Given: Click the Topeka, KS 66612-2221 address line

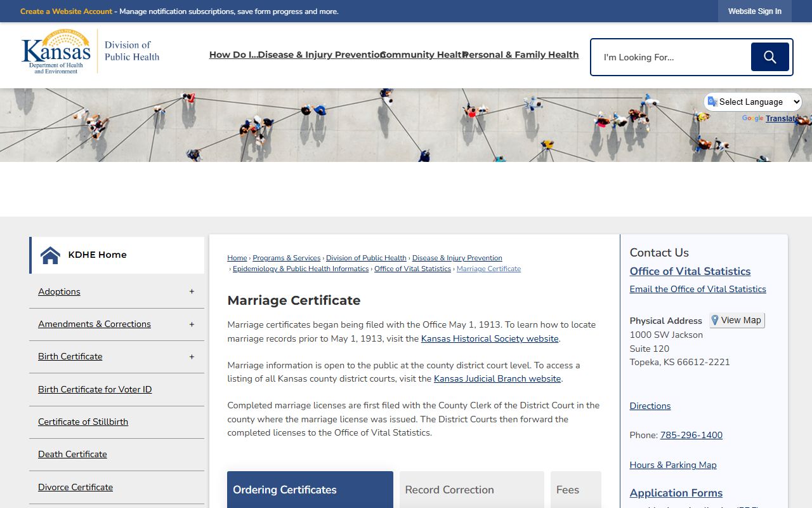Looking at the screenshot, I should point(679,362).
